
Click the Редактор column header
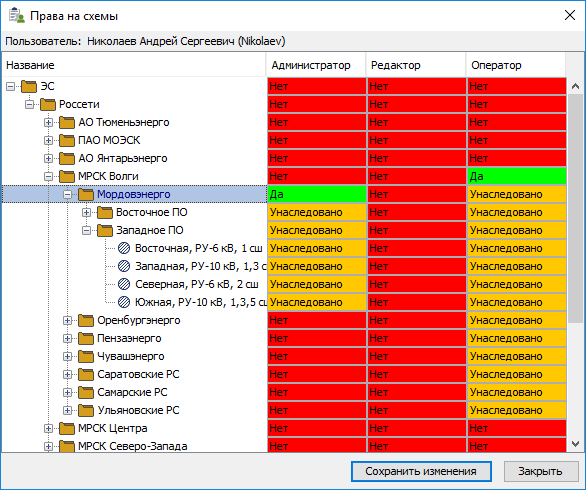click(416, 65)
